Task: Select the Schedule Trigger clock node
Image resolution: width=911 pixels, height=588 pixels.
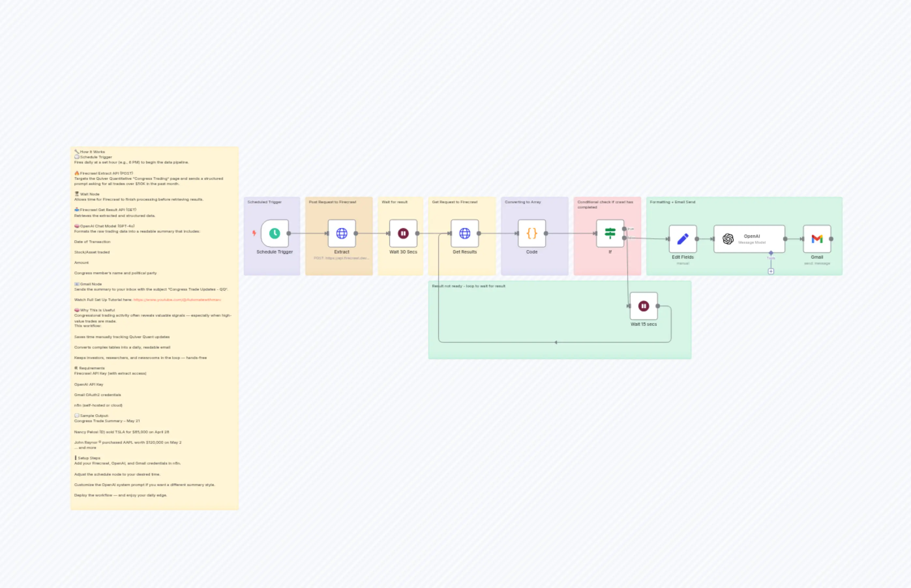Action: pos(274,233)
